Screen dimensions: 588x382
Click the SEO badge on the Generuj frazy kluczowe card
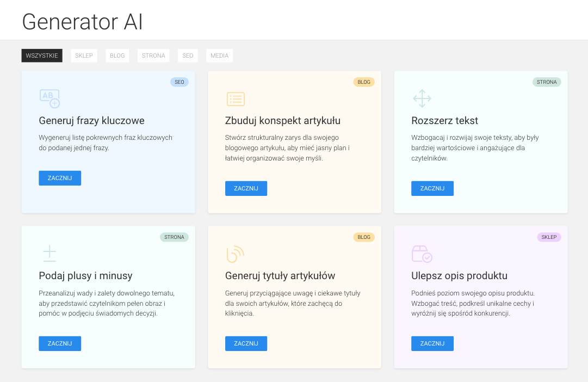pyautogui.click(x=179, y=82)
